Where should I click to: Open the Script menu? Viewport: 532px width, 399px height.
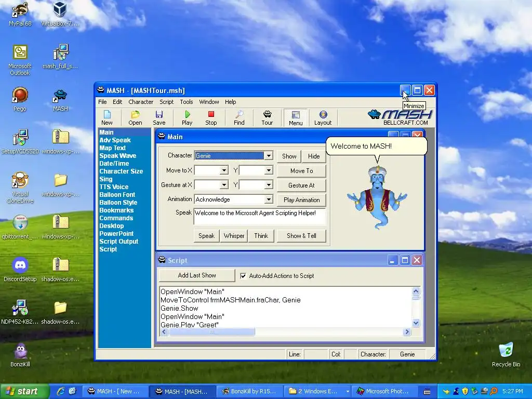coord(167,102)
